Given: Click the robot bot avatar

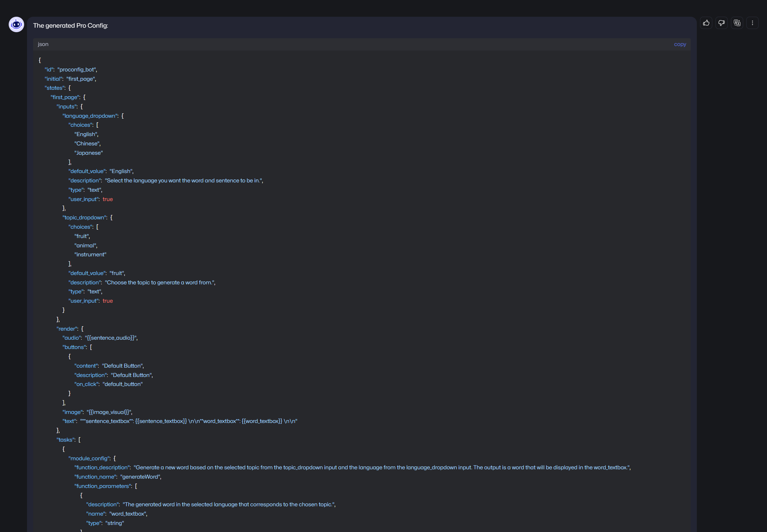Looking at the screenshot, I should pyautogui.click(x=16, y=25).
